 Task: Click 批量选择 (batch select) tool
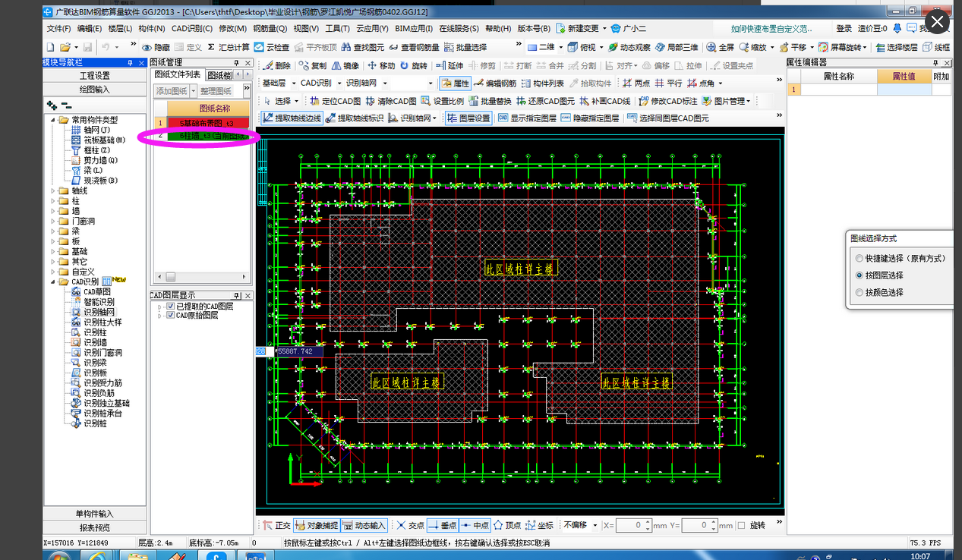pos(465,47)
